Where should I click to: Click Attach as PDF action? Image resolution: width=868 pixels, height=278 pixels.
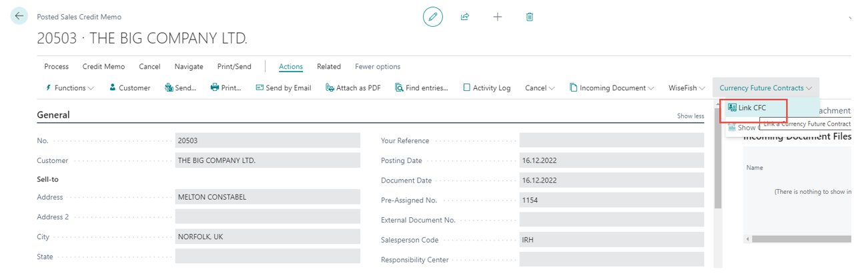pos(353,88)
